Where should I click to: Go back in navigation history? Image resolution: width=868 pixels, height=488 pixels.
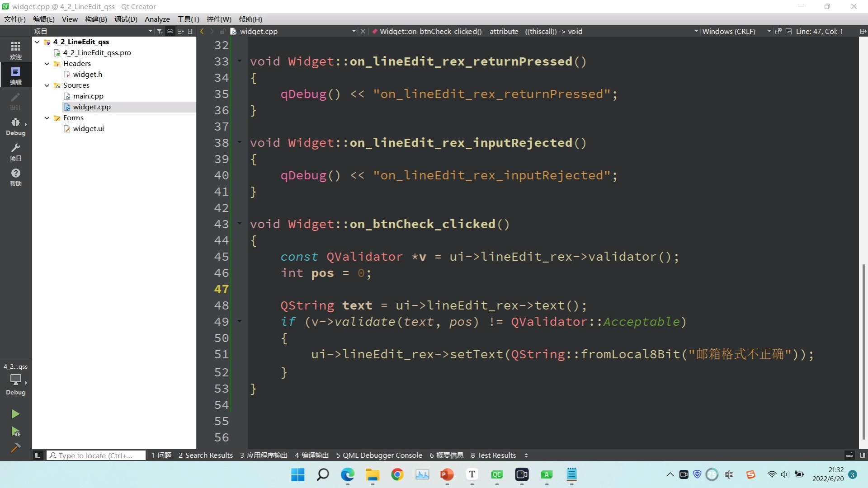(202, 31)
